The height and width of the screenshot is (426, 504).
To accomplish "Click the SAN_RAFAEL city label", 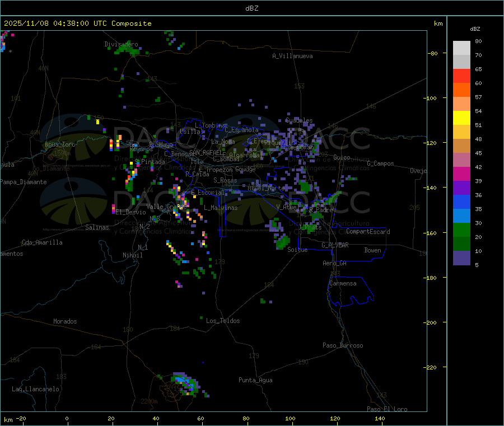I will pyautogui.click(x=206, y=152).
